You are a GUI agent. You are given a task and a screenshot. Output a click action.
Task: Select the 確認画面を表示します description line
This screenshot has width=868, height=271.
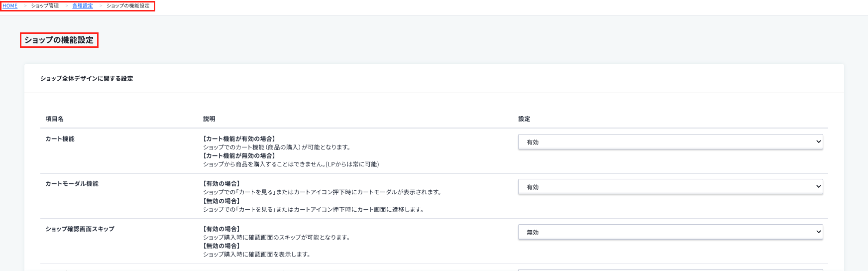[x=257, y=255]
